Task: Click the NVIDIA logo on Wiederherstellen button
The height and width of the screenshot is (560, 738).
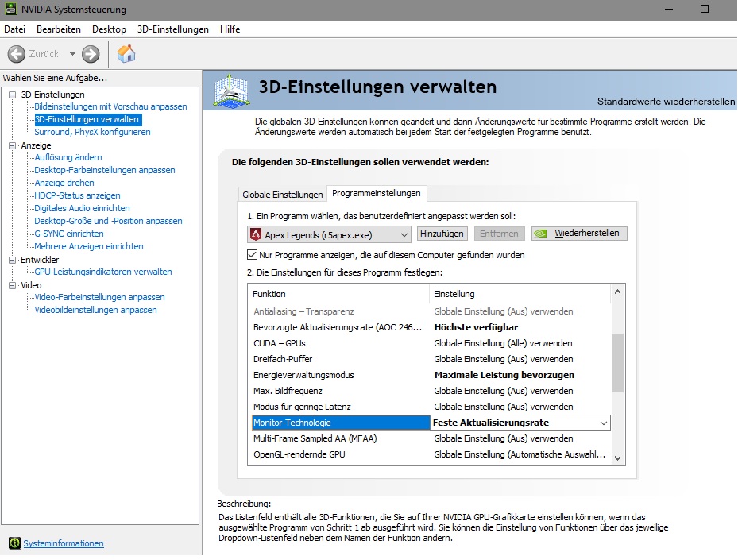Action: tap(540, 234)
